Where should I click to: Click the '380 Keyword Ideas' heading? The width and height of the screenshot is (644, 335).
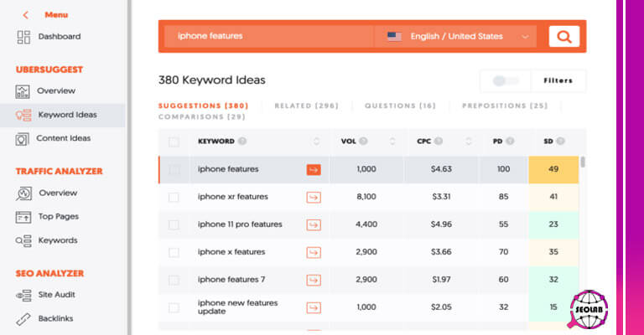(x=212, y=80)
